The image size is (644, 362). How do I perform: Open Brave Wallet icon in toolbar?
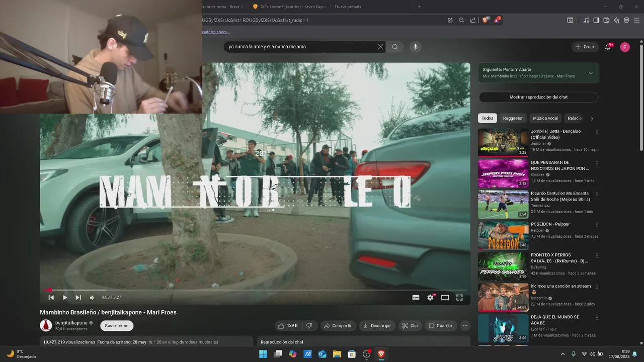point(606,20)
